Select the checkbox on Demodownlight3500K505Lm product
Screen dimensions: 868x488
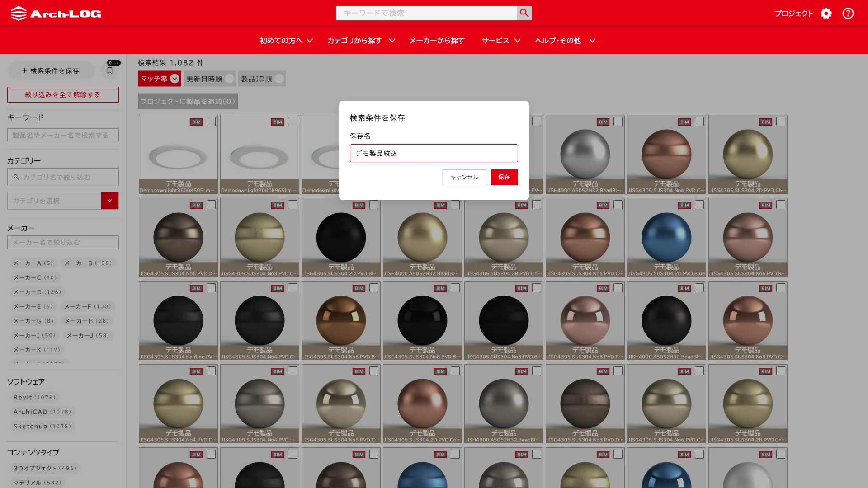(x=211, y=122)
